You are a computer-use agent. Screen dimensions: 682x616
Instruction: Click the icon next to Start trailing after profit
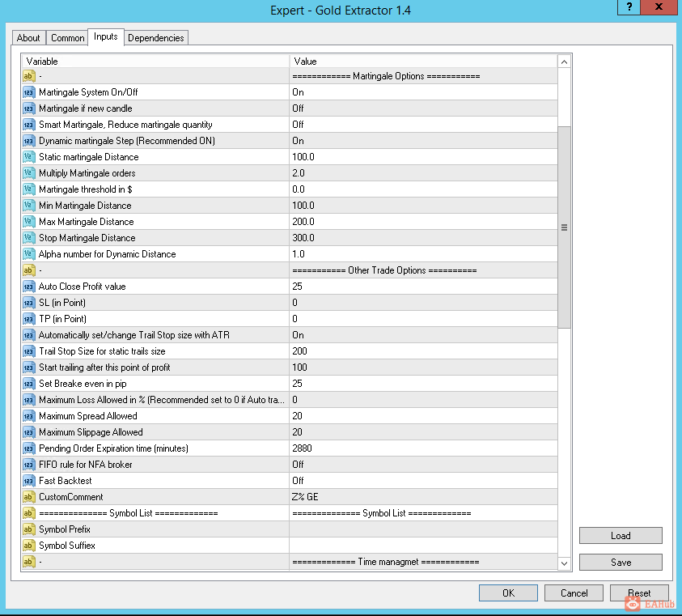28,367
